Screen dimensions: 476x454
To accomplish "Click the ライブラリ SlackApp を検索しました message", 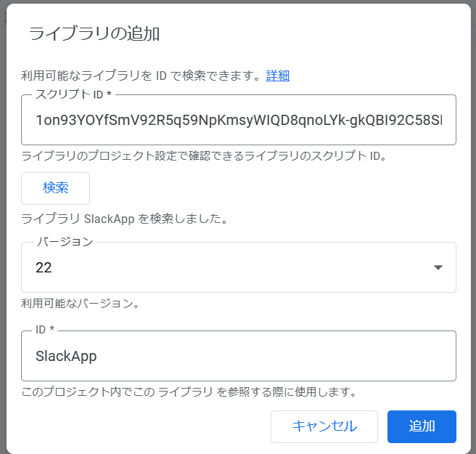I will 125,219.
